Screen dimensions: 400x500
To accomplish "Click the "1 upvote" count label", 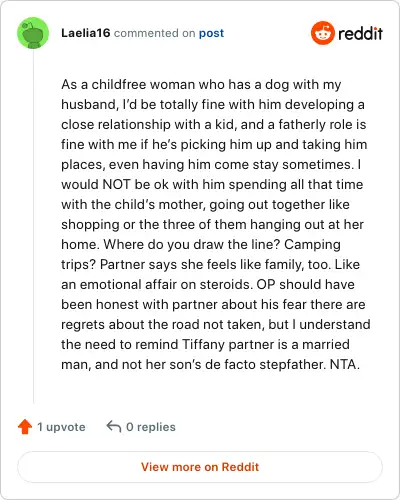I will point(61,427).
